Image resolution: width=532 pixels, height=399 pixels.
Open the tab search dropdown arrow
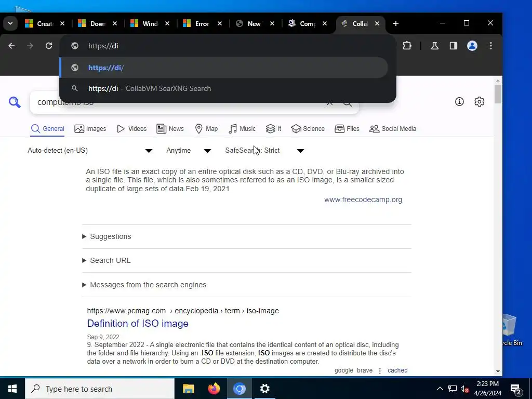(x=10, y=23)
